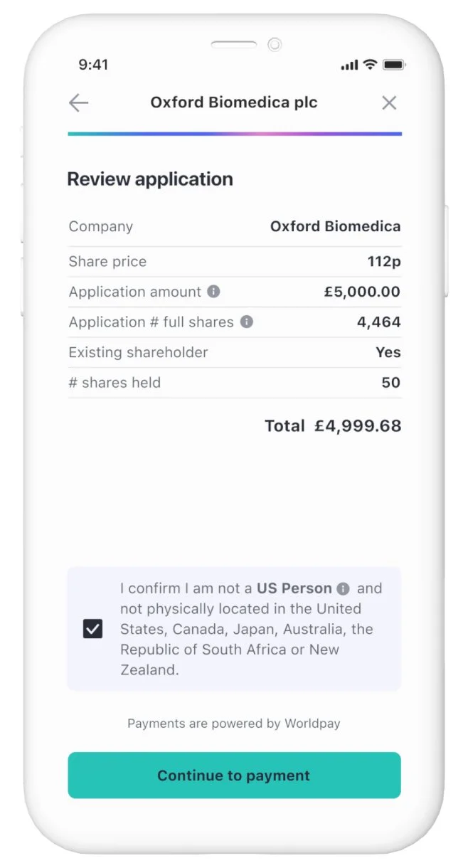
Task: Click the bold US Person text
Action: [x=294, y=588]
